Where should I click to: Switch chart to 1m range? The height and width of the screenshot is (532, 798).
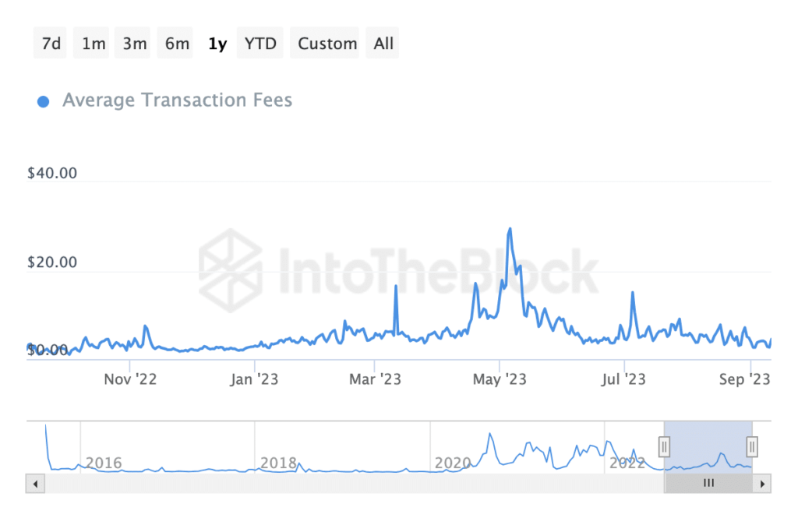tap(94, 44)
